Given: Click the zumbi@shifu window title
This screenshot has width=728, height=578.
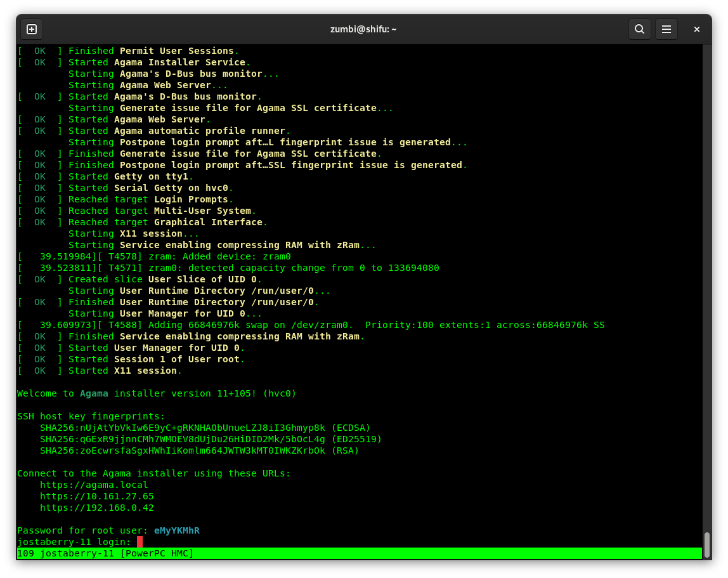Looking at the screenshot, I should tap(363, 29).
